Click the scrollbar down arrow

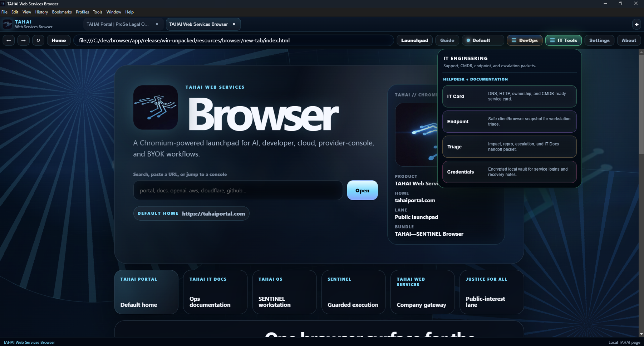click(641, 334)
